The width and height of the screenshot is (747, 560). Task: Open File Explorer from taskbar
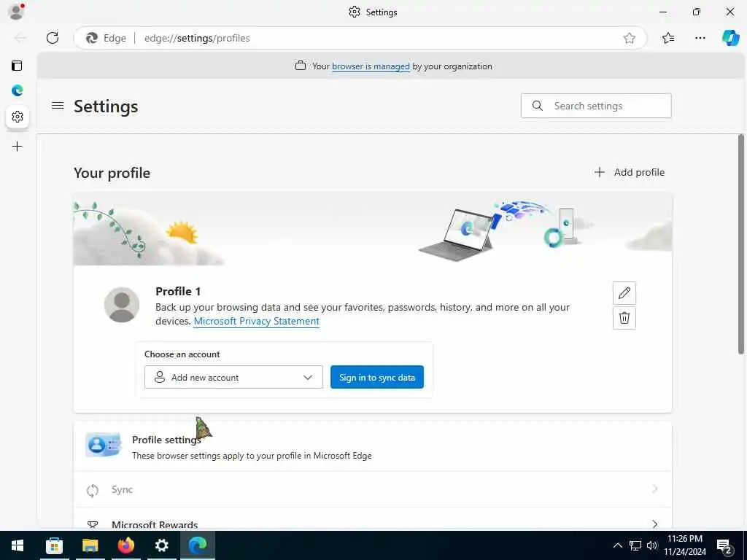tap(90, 545)
